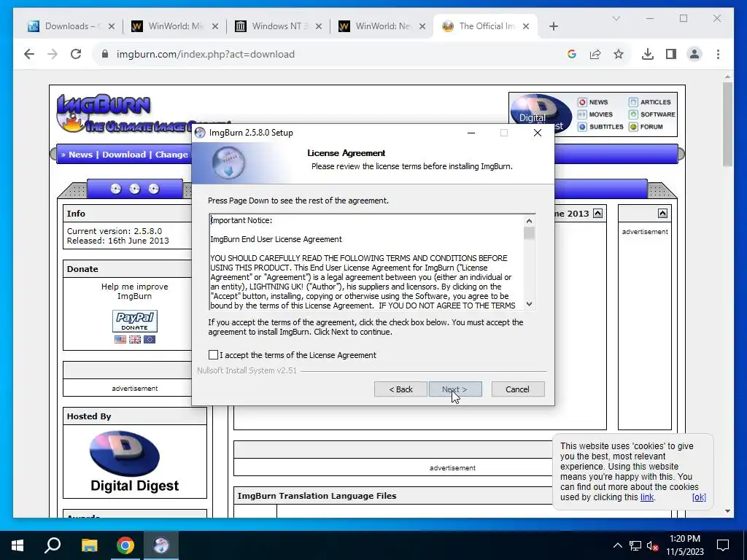The height and width of the screenshot is (560, 747).
Task: Click the Back button in ImgBurn Setup
Action: pyautogui.click(x=400, y=389)
